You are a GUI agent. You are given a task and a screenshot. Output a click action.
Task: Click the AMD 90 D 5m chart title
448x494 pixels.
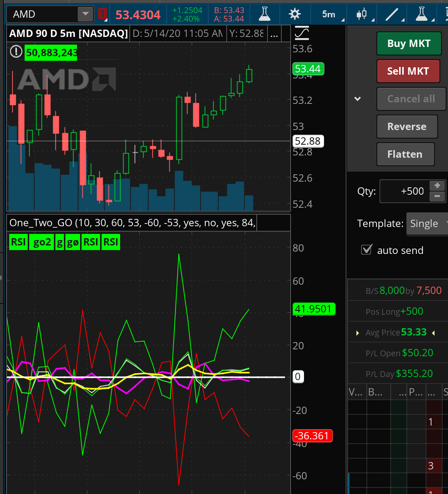pyautogui.click(x=69, y=33)
